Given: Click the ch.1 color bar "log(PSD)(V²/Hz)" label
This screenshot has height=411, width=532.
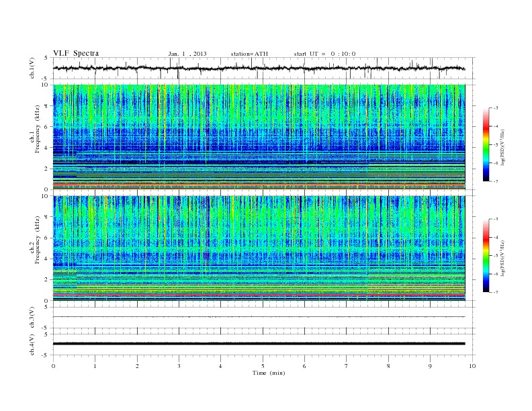Looking at the screenshot, I should tap(502, 147).
